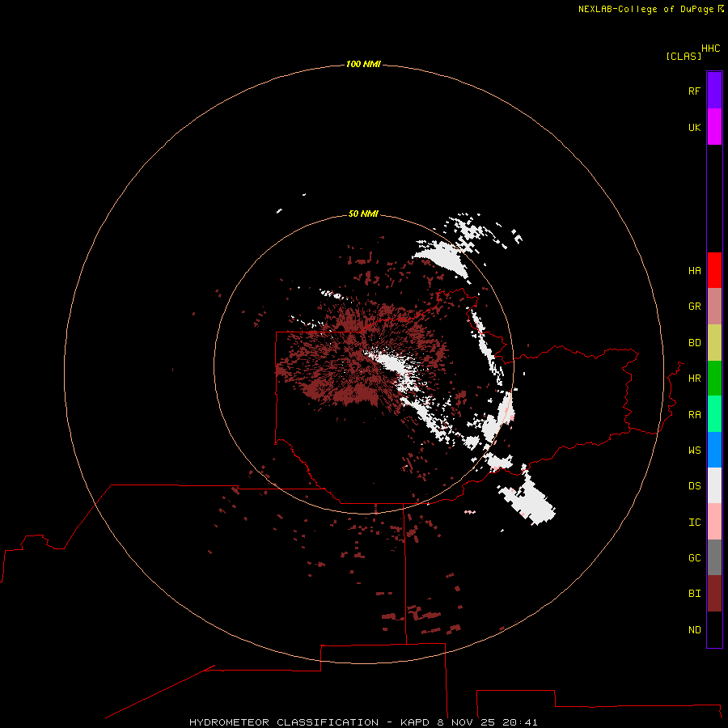
Task: Pick the RA light green legend swatch
Action: [x=714, y=414]
